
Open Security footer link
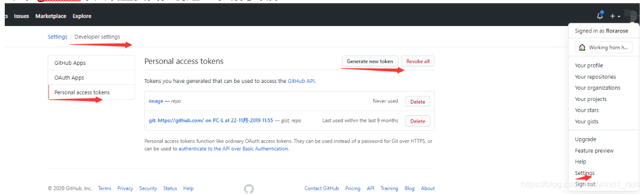[148, 188]
